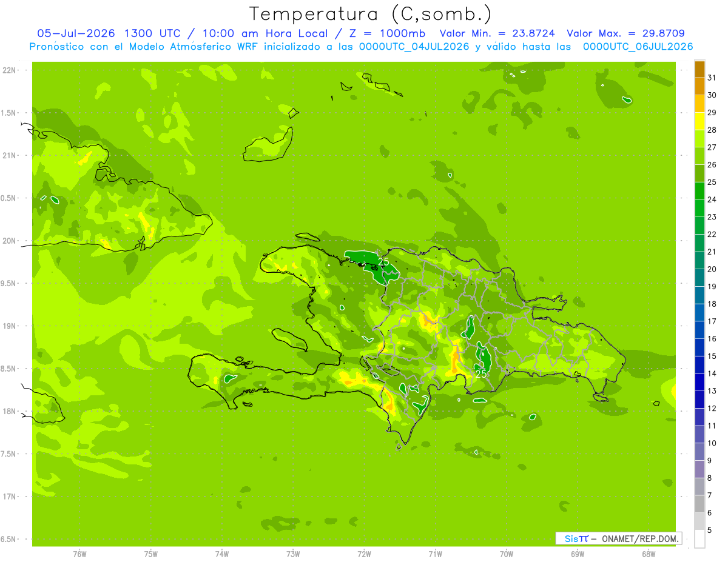This screenshot has height=562, width=728.
Task: Click the '68W' longitude label
Action: tap(649, 554)
